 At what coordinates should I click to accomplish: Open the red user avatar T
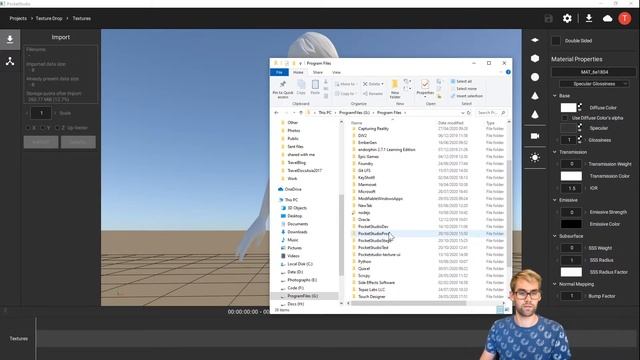pyautogui.click(x=624, y=18)
